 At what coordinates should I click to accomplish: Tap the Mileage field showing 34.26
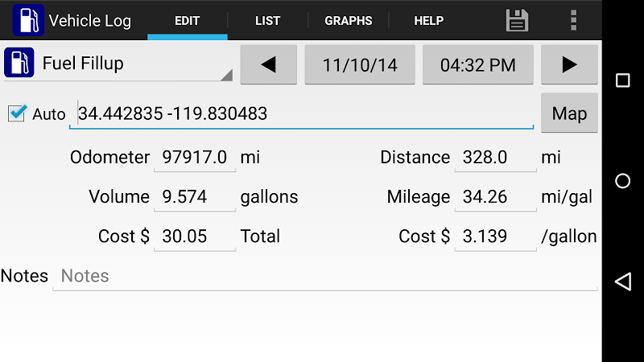[x=494, y=197]
